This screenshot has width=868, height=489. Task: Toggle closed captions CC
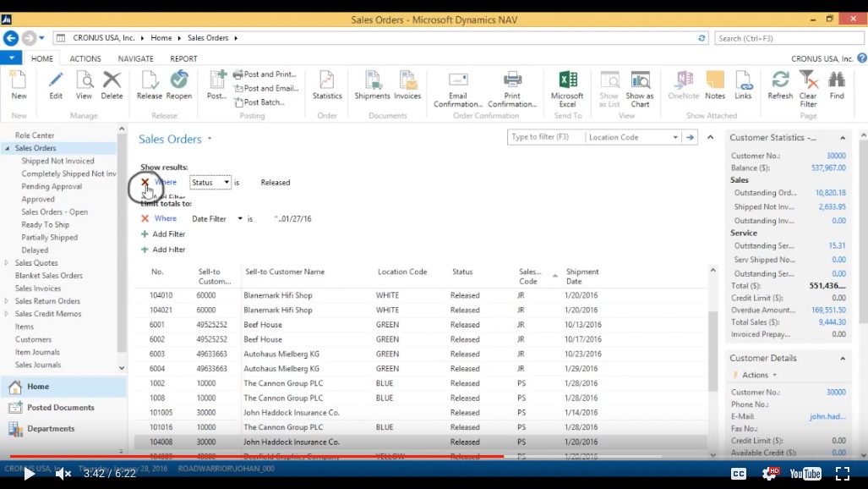(x=739, y=474)
